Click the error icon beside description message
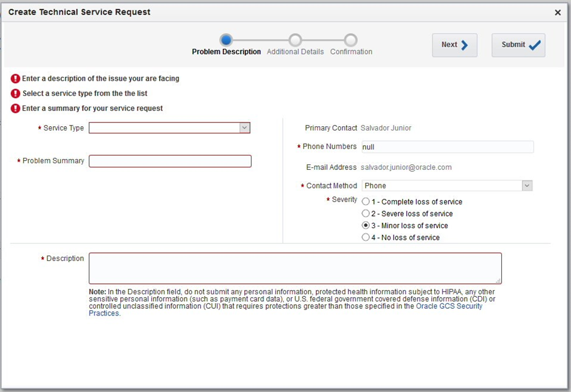The image size is (571, 392). [x=15, y=79]
